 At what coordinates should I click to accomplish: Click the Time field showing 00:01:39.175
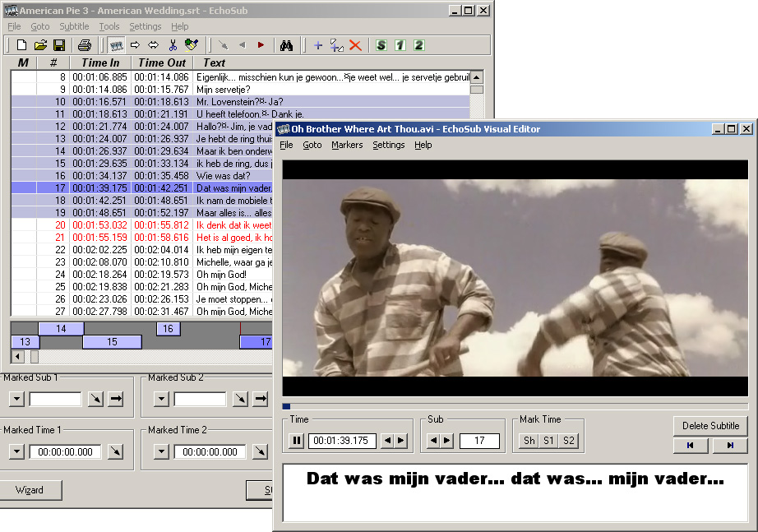pos(342,441)
